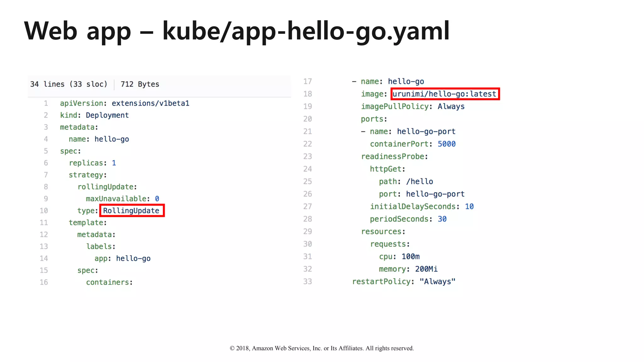
Task: Click the memory 200Mi value
Action: pos(426,269)
